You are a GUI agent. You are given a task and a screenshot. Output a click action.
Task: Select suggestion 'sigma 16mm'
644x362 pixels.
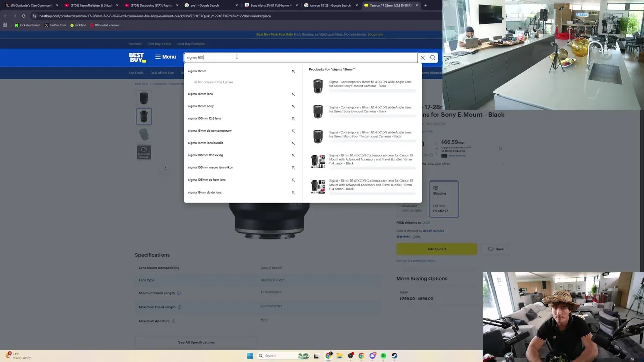coord(197,71)
